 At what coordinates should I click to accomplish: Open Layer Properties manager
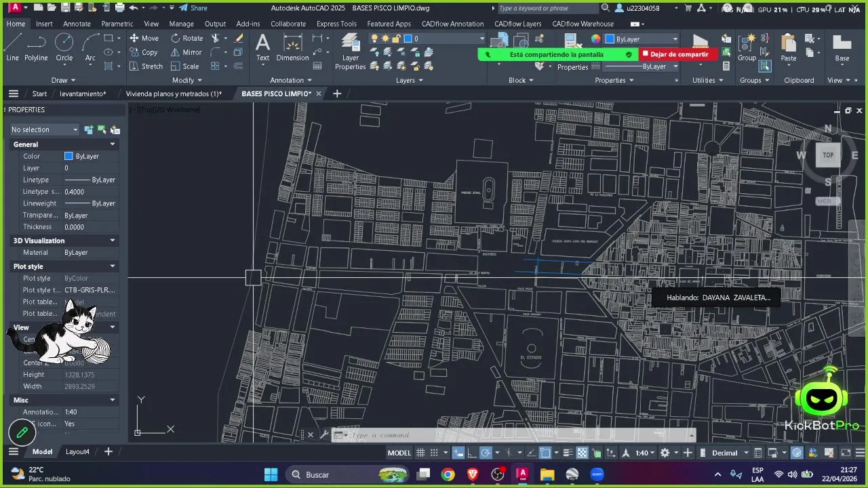click(x=350, y=52)
